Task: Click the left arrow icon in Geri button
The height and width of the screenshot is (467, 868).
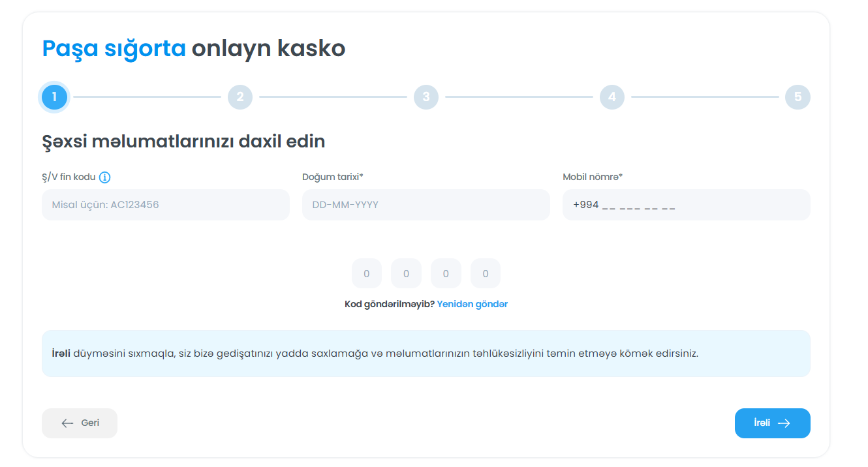Action: tap(67, 423)
